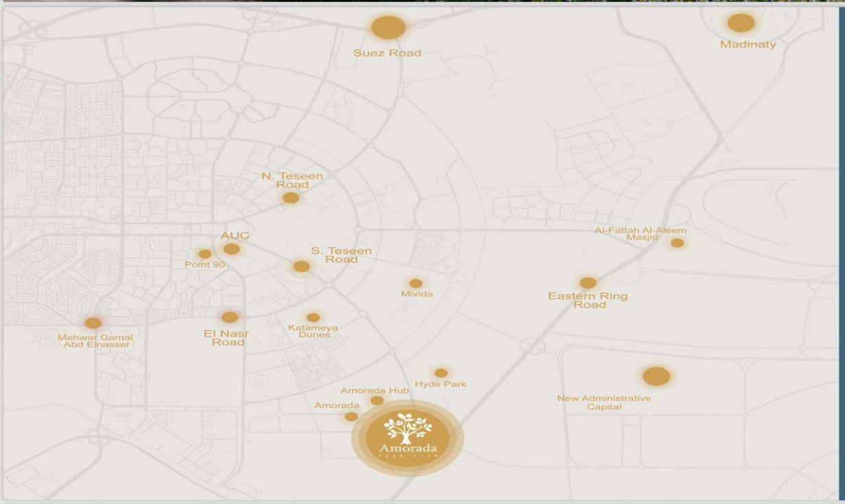Select the S. Teseen Road marker dot

pos(302,267)
